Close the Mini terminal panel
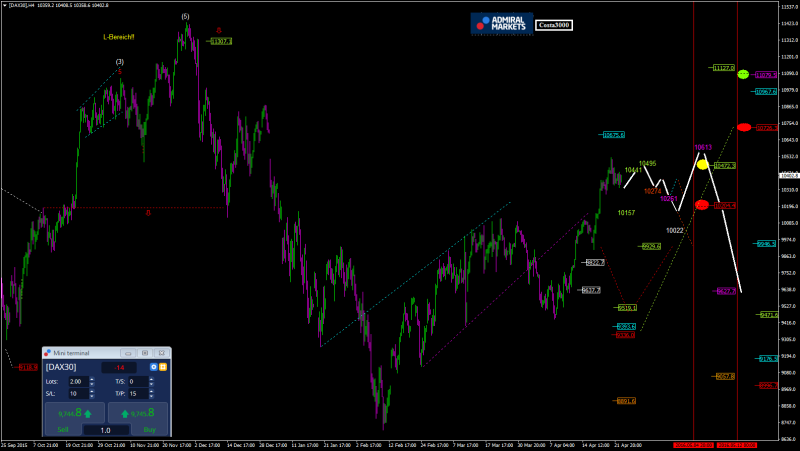The height and width of the screenshot is (451, 800). pos(162,353)
